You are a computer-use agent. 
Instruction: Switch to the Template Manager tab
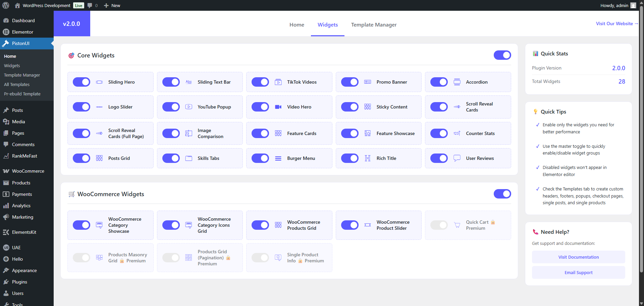[x=374, y=25]
